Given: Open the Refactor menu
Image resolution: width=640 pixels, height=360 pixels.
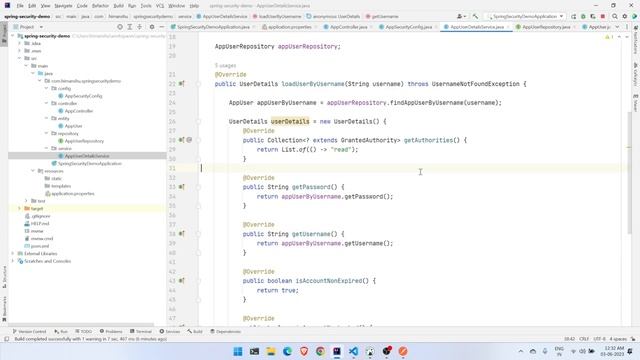Looking at the screenshot, I should 100,6.
